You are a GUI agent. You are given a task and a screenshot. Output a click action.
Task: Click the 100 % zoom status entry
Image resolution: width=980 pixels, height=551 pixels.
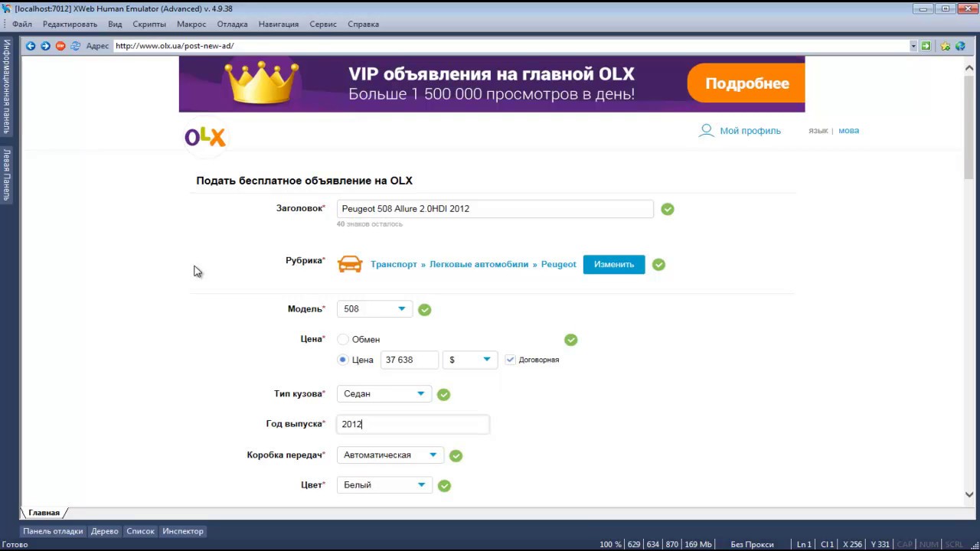(610, 544)
